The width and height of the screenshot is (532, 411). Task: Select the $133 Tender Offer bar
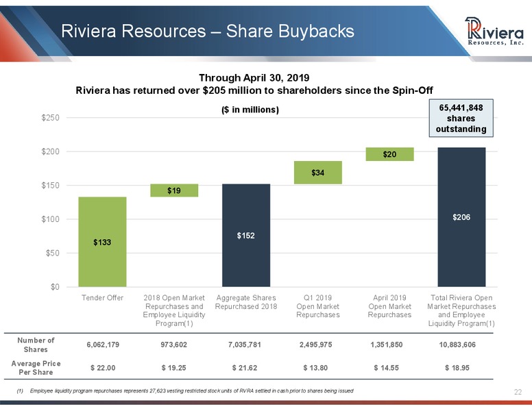[102, 242]
